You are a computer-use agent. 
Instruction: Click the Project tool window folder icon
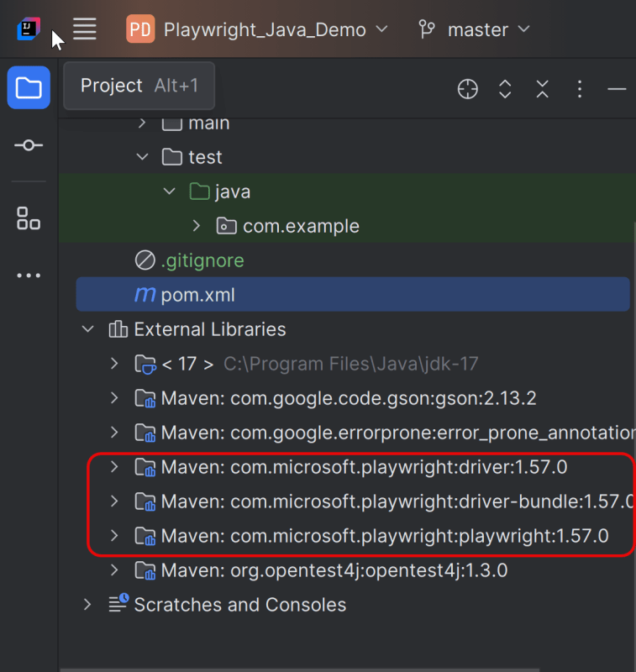29,87
